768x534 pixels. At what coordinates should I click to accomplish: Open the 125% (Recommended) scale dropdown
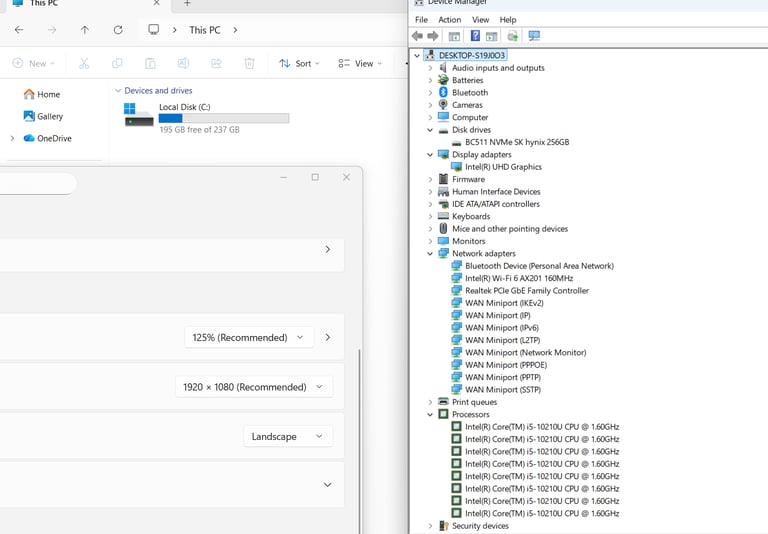(x=249, y=338)
